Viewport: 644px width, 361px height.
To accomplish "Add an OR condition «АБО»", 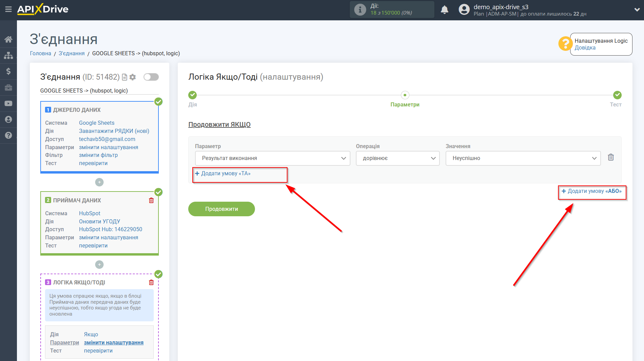I will pos(592,191).
